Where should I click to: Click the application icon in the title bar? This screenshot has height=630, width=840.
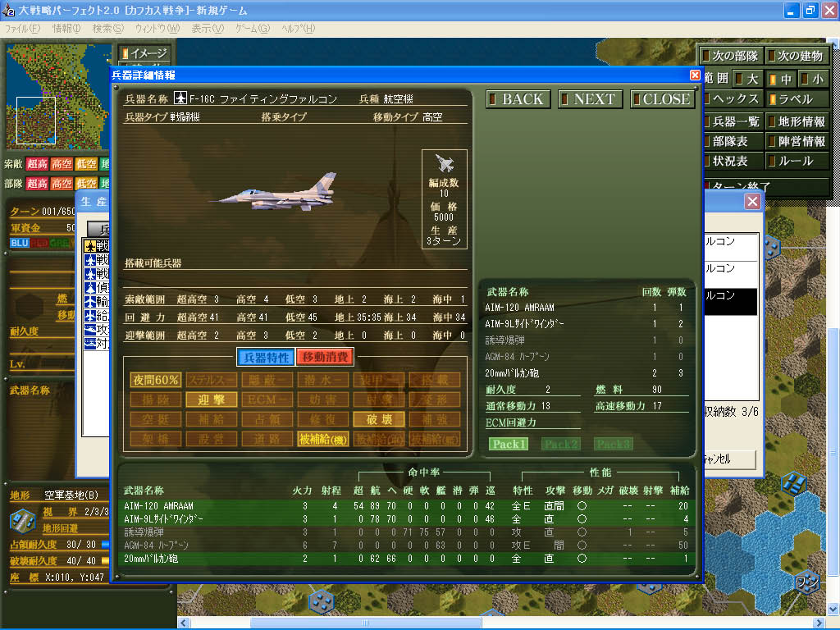click(x=8, y=10)
